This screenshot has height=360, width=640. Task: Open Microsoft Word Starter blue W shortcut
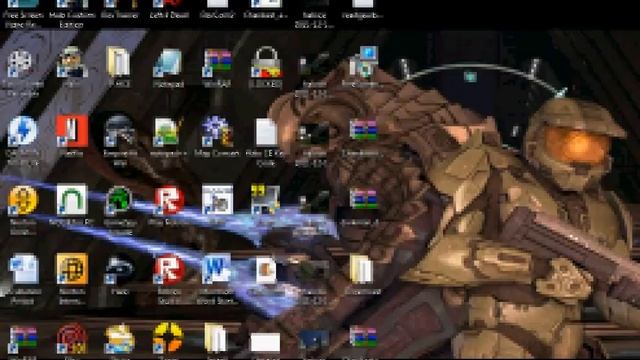point(217,269)
